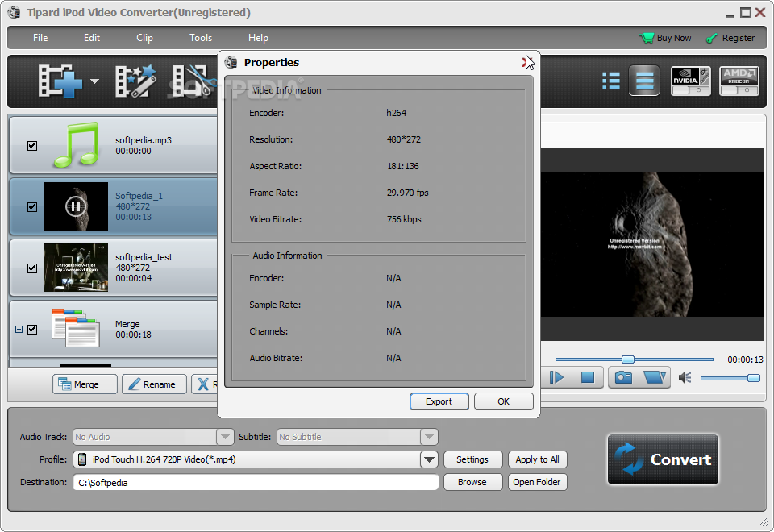Open the Help menu
This screenshot has width=774, height=532.
(258, 38)
